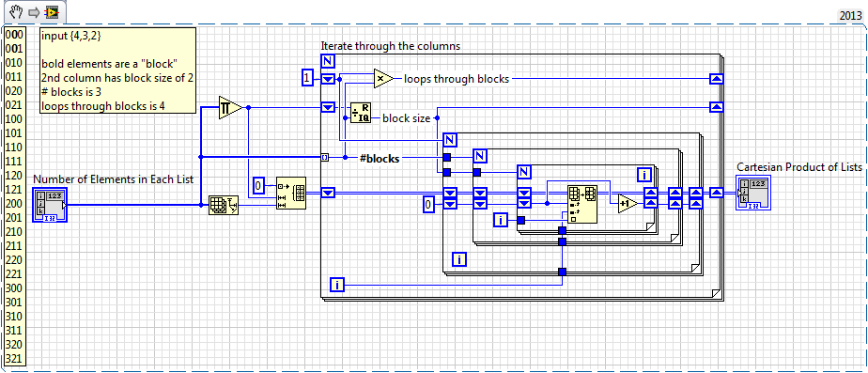Select the Array Size function icon
Image resolution: width=868 pixels, height=373 pixels.
click(x=224, y=206)
